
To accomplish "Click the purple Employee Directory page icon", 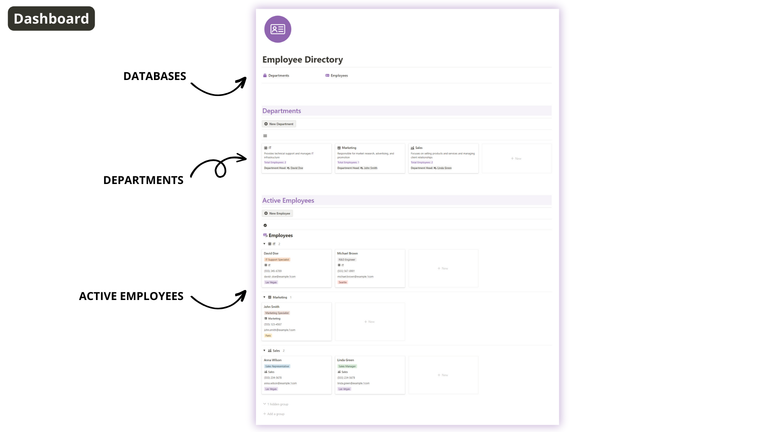I will click(x=278, y=29).
